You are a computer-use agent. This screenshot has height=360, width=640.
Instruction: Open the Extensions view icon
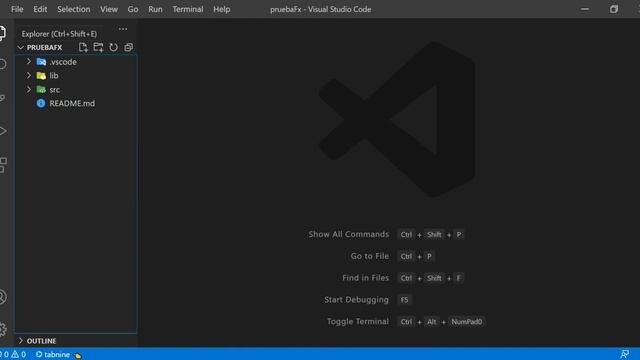(x=3, y=165)
